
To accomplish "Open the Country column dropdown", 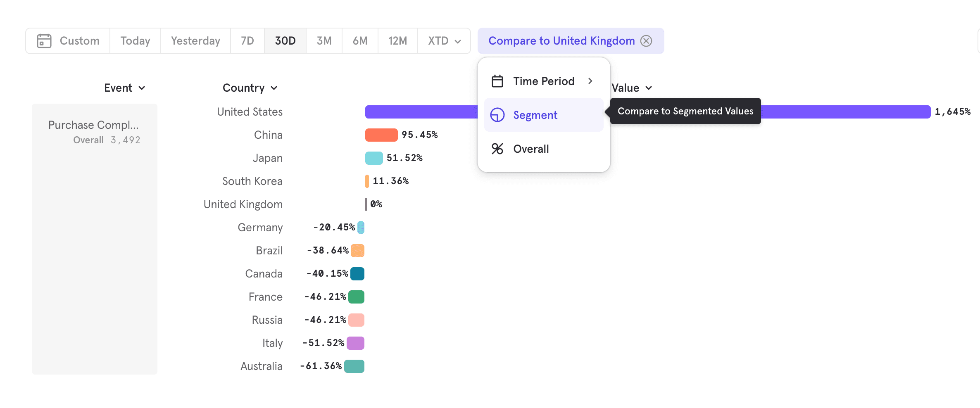I will point(250,88).
